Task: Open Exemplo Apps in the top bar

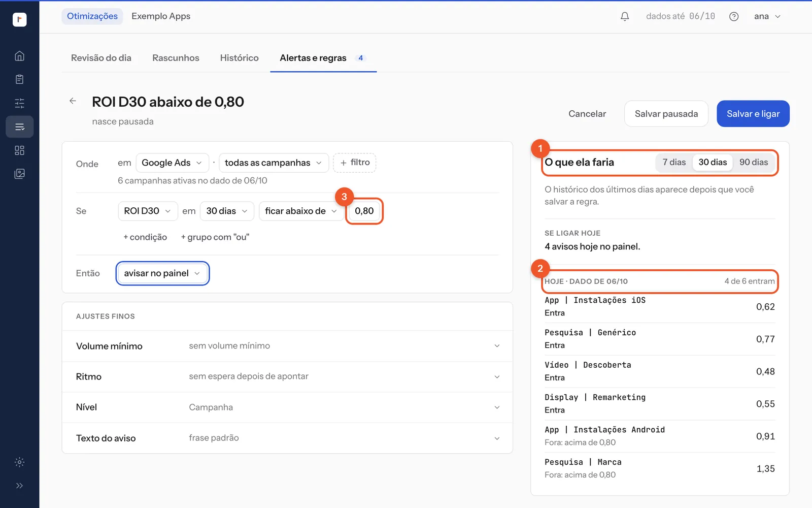Action: (161, 16)
